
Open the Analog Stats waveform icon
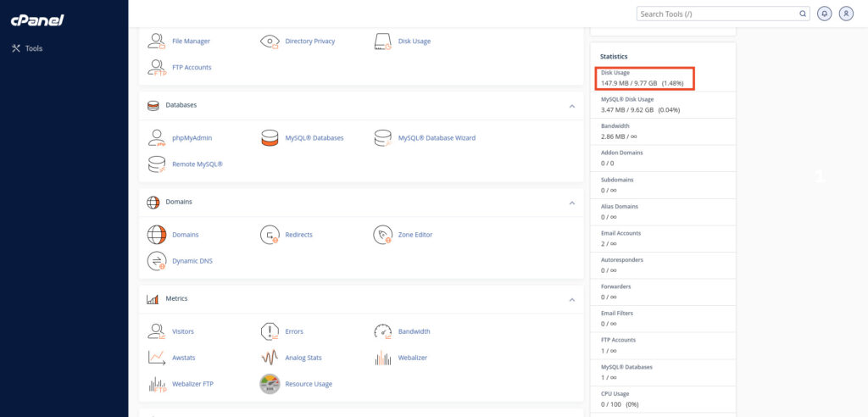pos(270,358)
